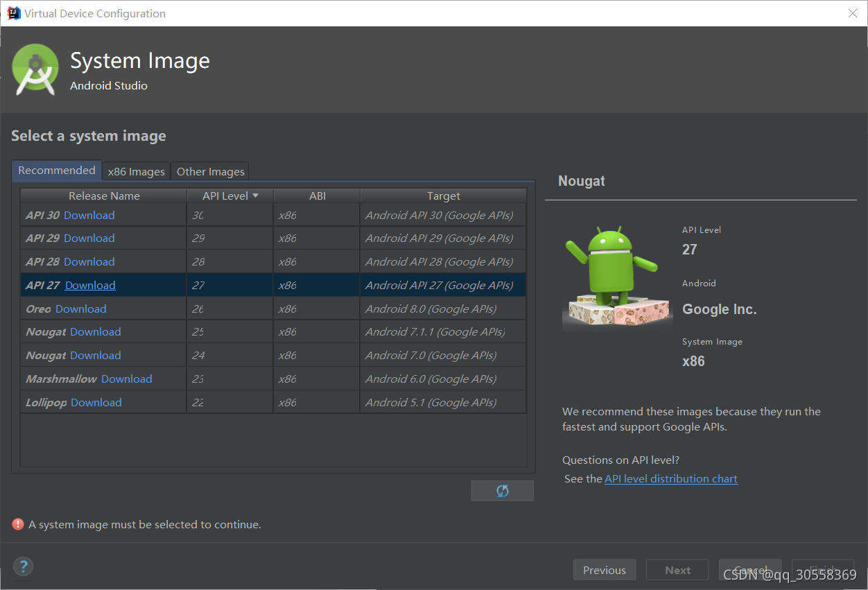The image size is (868, 590).
Task: Download the API 28 system image
Action: [x=89, y=261]
